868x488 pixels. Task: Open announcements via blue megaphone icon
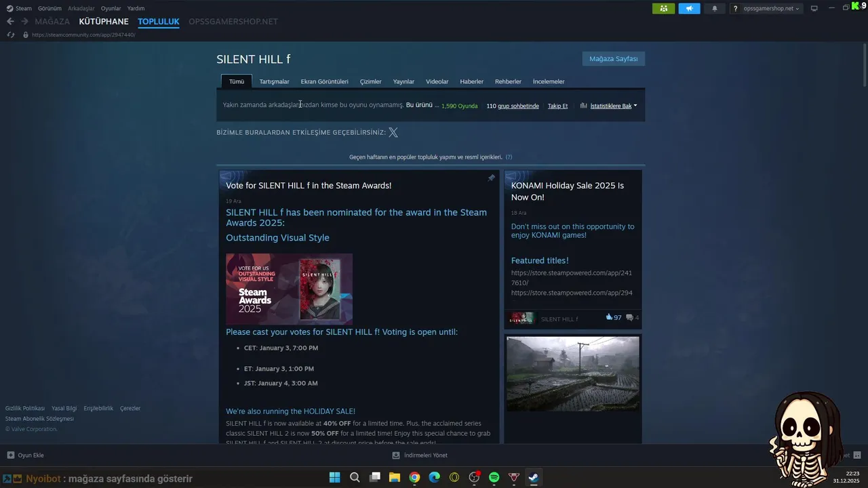[x=689, y=9]
